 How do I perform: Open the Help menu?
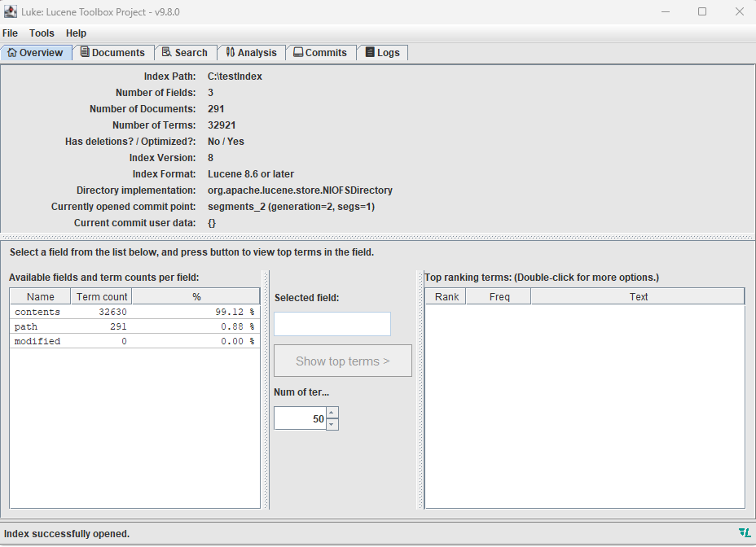click(x=76, y=33)
